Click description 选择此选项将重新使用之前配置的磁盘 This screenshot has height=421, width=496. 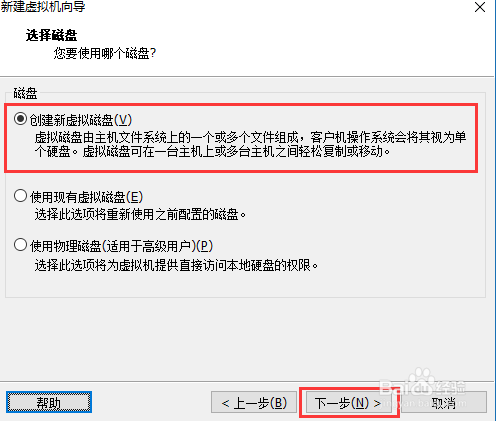140,214
